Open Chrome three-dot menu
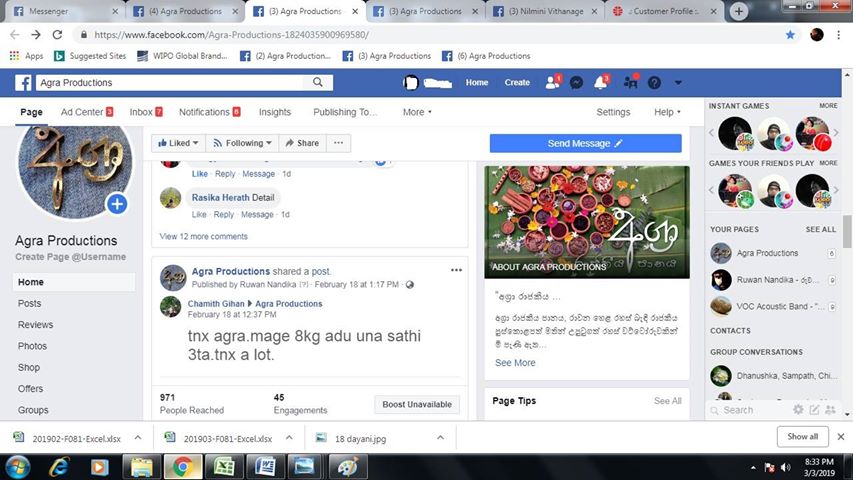 tap(838, 35)
